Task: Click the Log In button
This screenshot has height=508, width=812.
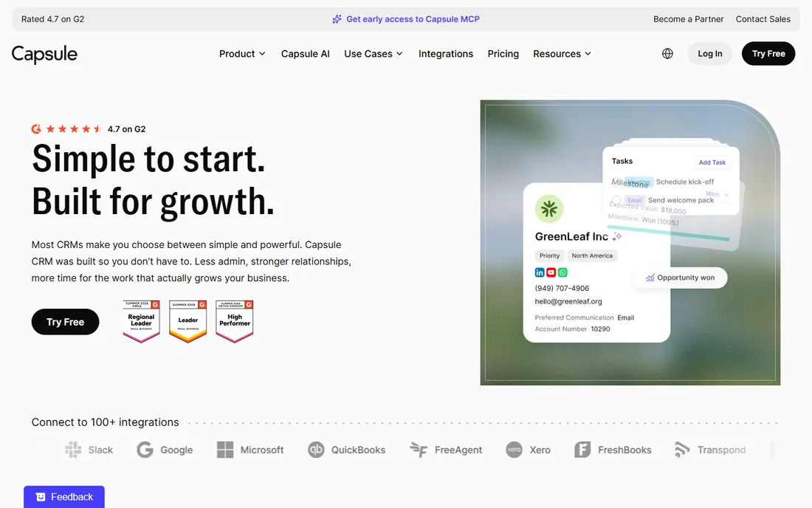Action: point(709,53)
